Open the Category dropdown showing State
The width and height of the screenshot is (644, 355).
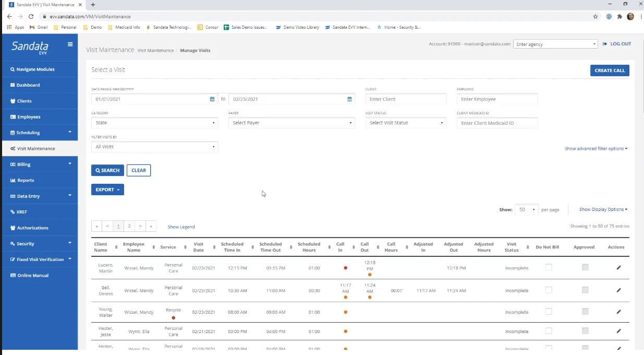point(154,122)
